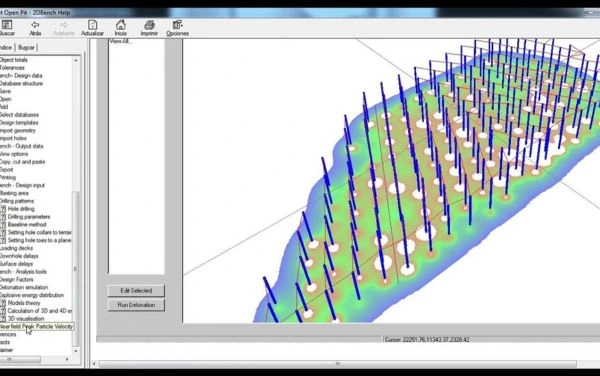Open the 3D visualisation topic icon
600x376 pixels.
[3, 319]
